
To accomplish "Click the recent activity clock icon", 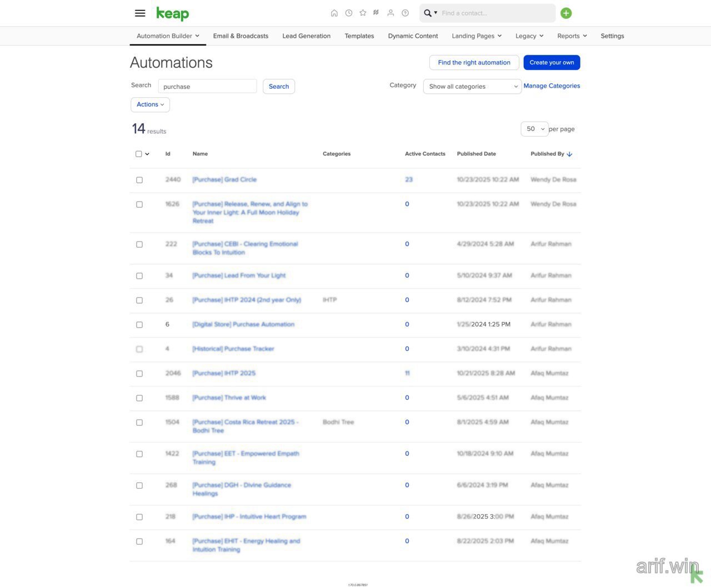I will pos(348,13).
